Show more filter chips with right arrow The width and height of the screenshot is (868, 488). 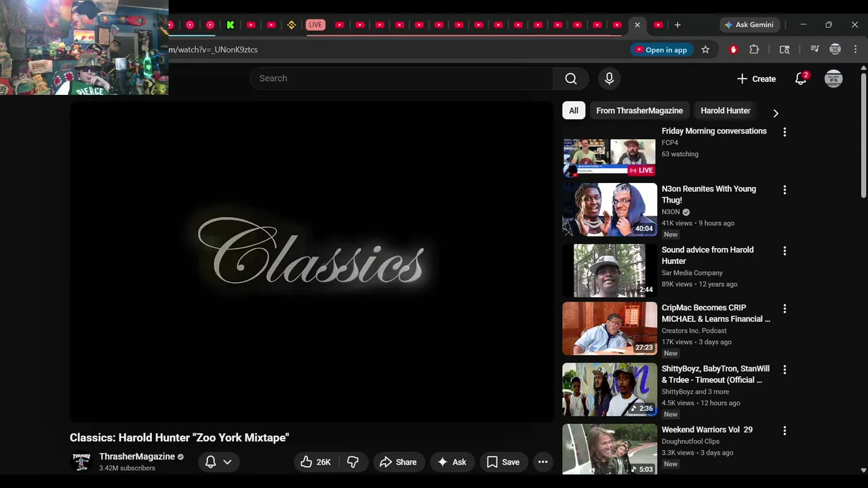(776, 113)
